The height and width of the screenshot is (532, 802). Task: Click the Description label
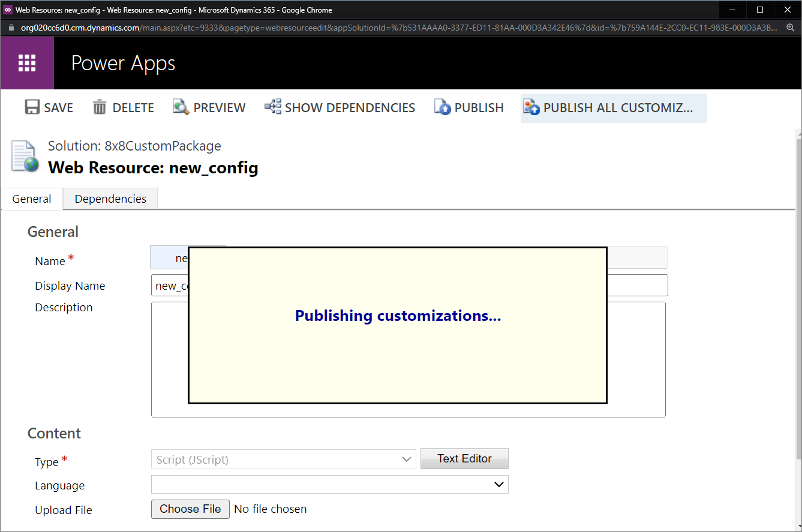pyautogui.click(x=64, y=308)
